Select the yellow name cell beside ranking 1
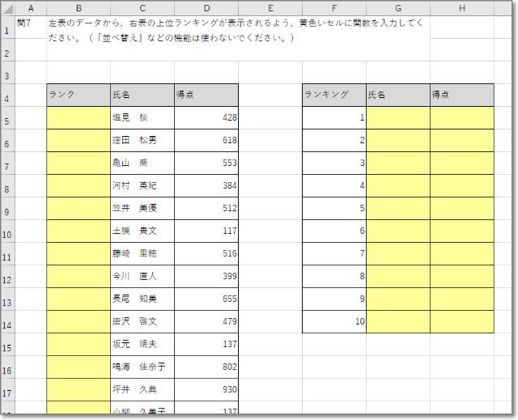This screenshot has height=420, width=518. (398, 117)
